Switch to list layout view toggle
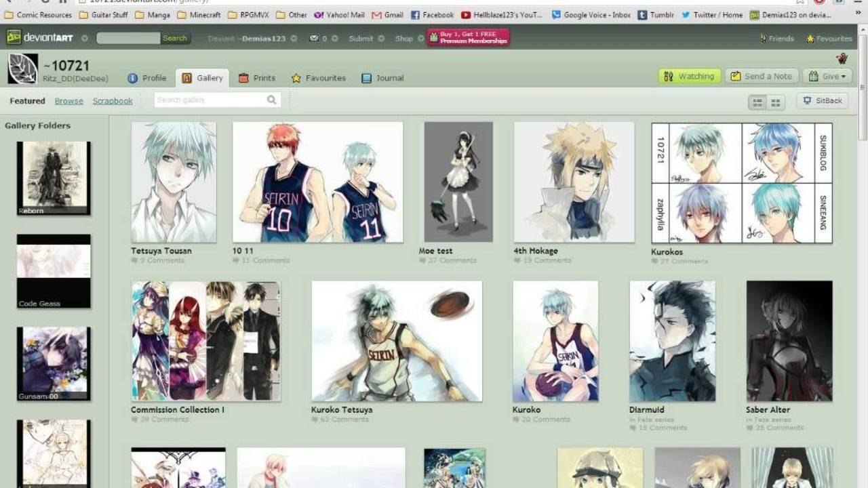 pos(757,102)
